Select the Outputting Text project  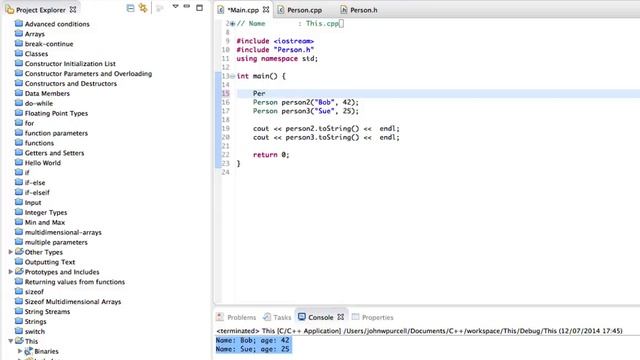tap(50, 262)
